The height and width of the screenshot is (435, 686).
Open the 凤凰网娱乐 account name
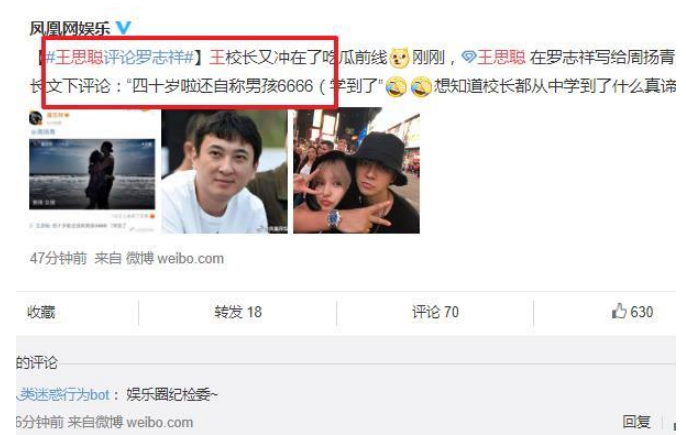tap(70, 28)
